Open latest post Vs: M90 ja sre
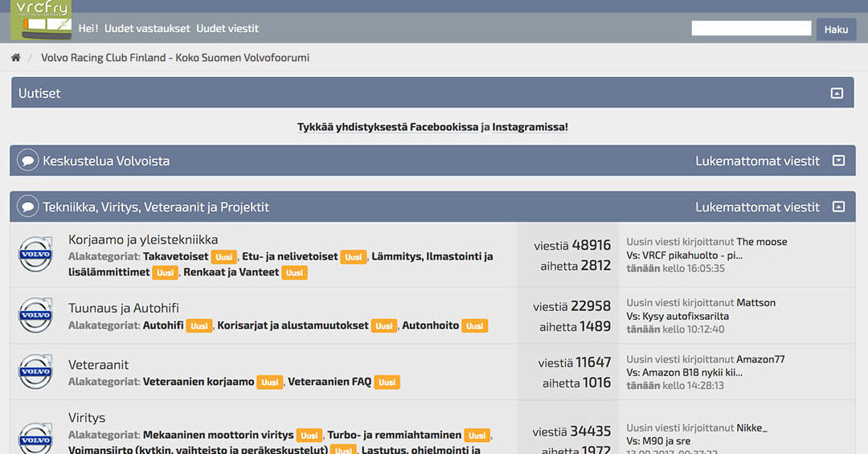 point(658,441)
